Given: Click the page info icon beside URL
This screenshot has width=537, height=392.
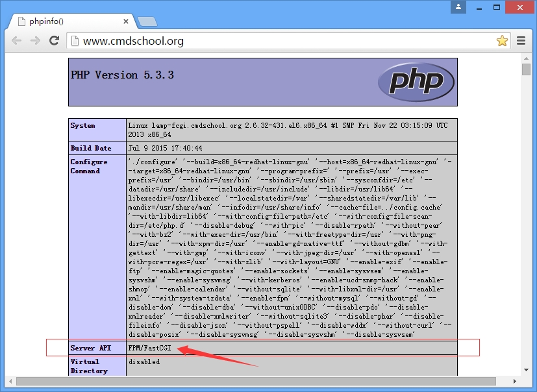Looking at the screenshot, I should coord(74,41).
